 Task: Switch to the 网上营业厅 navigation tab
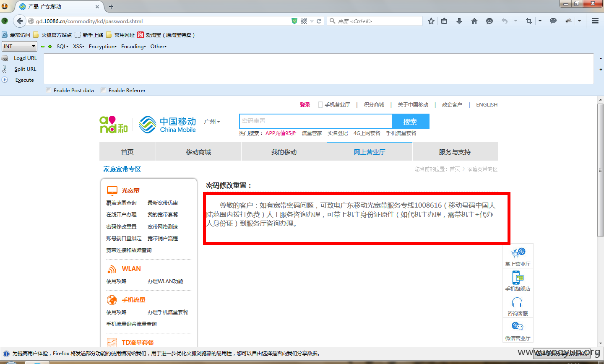point(370,152)
